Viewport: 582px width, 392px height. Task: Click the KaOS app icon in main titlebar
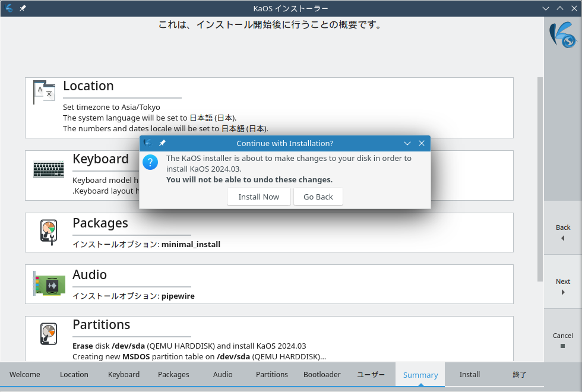tap(10, 8)
